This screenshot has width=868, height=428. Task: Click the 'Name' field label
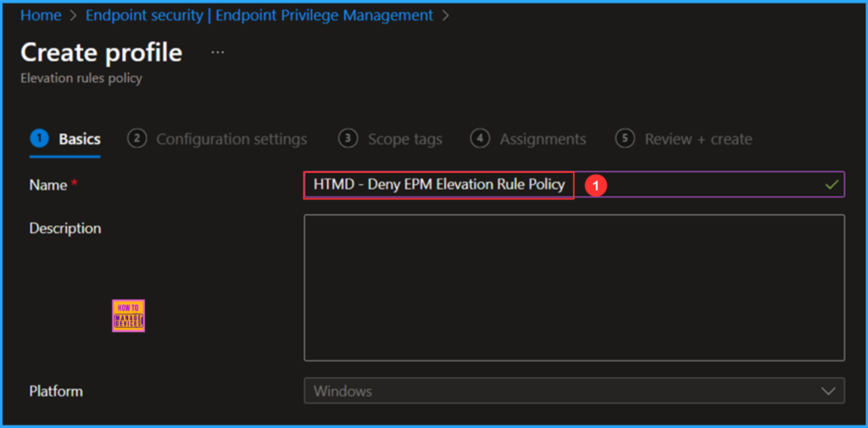tap(48, 185)
